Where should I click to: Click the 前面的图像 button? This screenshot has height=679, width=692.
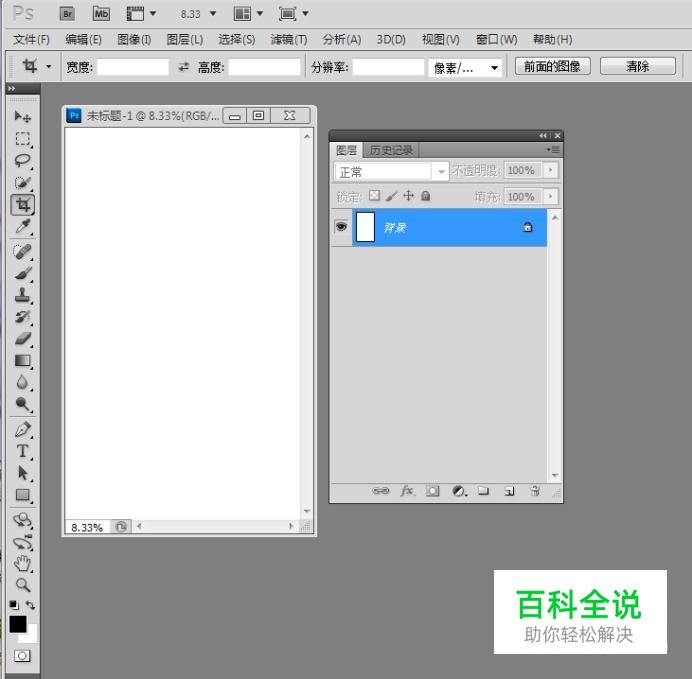click(x=553, y=67)
